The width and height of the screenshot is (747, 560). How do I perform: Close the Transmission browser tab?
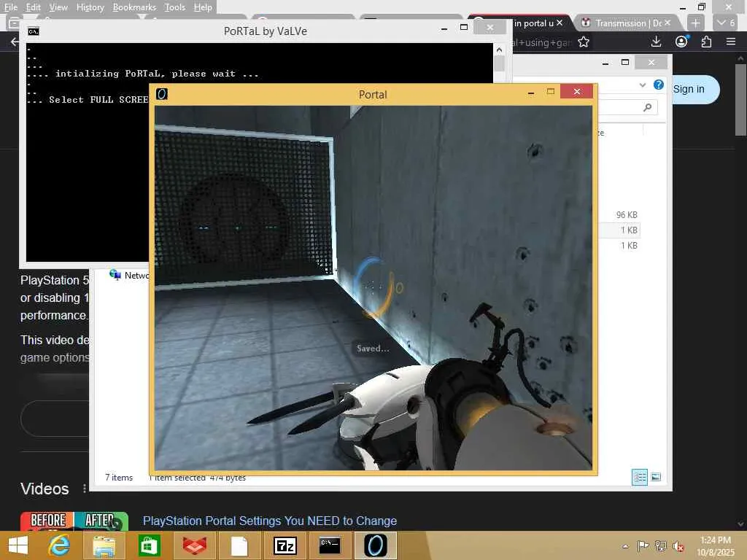667,23
